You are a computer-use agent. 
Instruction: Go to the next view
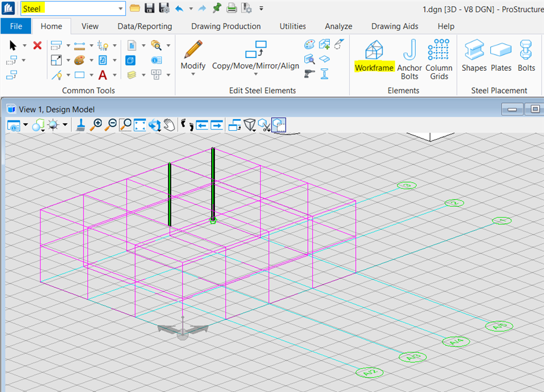[x=217, y=125]
